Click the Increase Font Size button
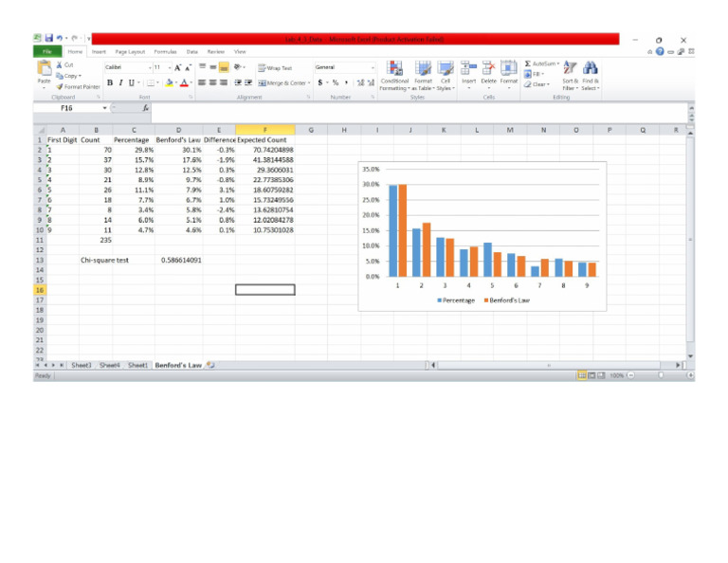This screenshot has height=563, width=728. (177, 67)
